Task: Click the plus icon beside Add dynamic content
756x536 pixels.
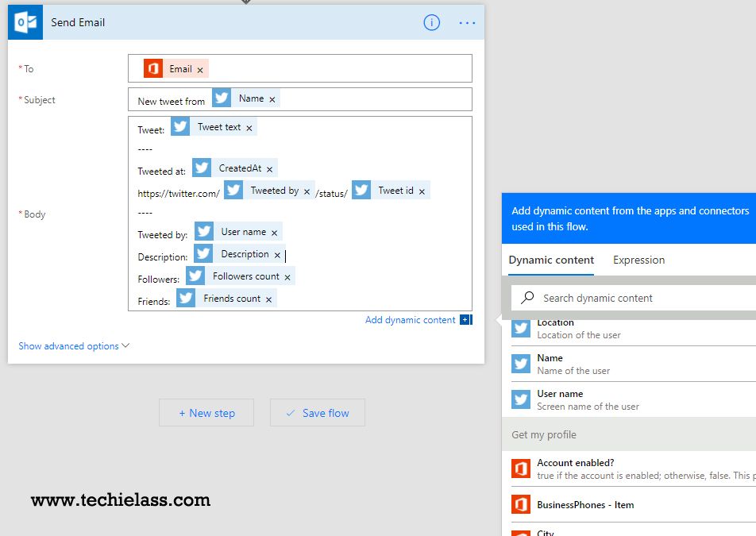Action: 465,319
